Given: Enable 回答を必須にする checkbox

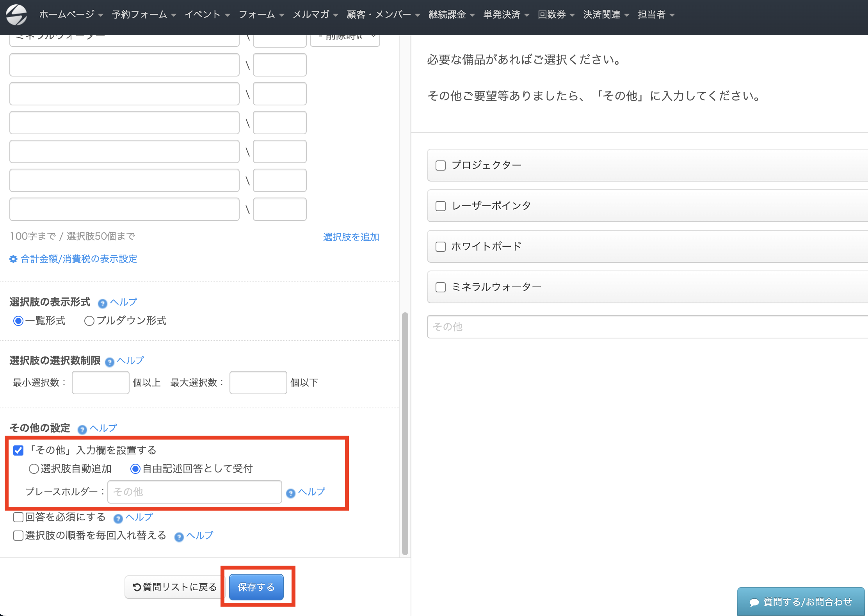Looking at the screenshot, I should tap(18, 517).
